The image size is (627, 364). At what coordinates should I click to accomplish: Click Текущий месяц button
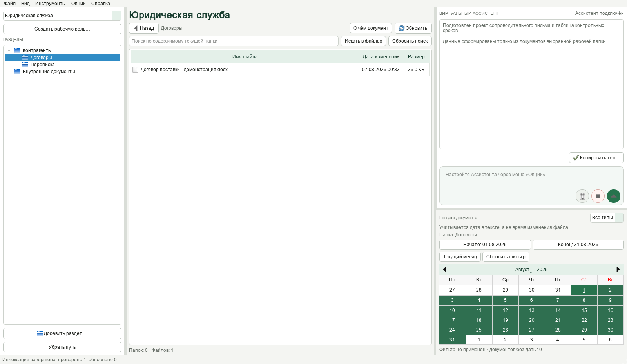(x=460, y=257)
